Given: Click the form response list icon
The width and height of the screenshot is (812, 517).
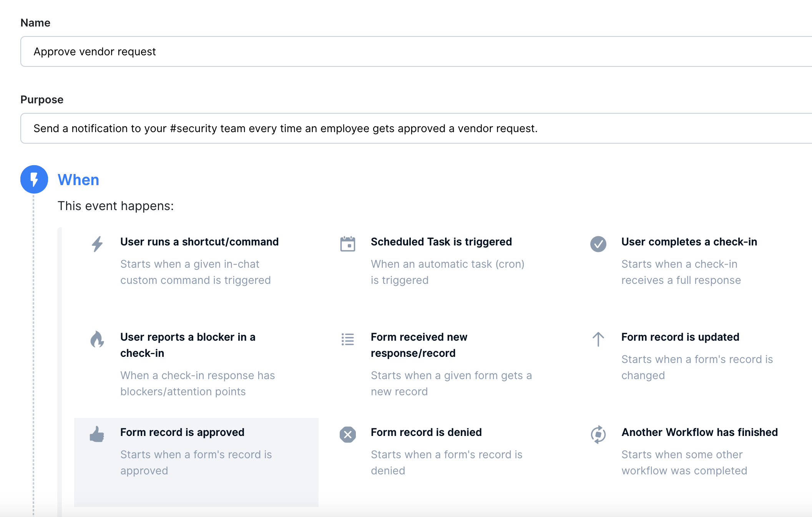Looking at the screenshot, I should pos(348,339).
